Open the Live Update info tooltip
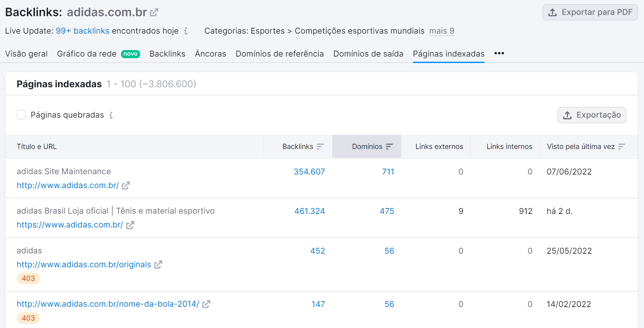This screenshot has width=644, height=328. [186, 31]
